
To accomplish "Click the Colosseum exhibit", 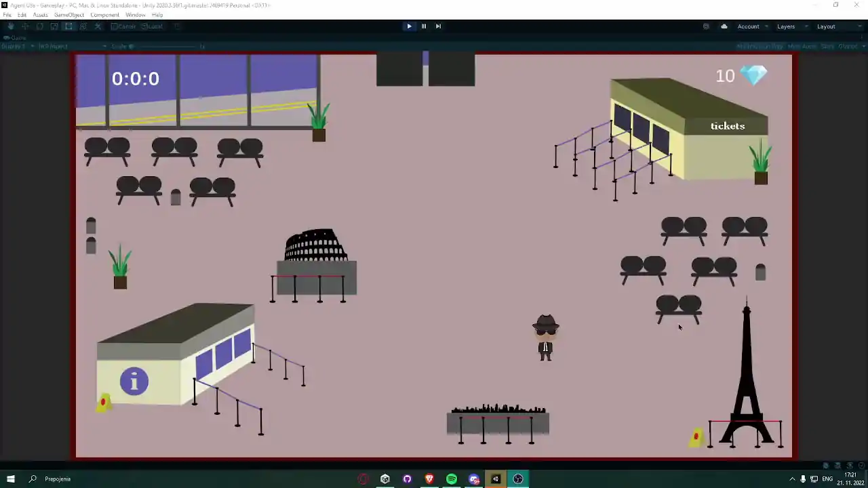I will click(x=315, y=264).
